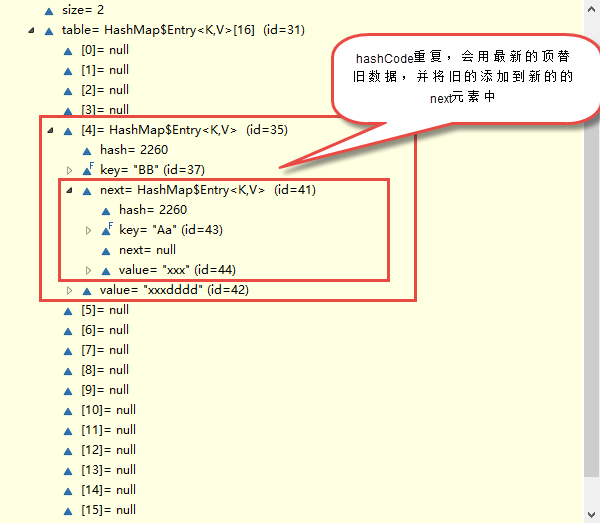
Task: Select the [5]= null row
Action: (x=105, y=310)
